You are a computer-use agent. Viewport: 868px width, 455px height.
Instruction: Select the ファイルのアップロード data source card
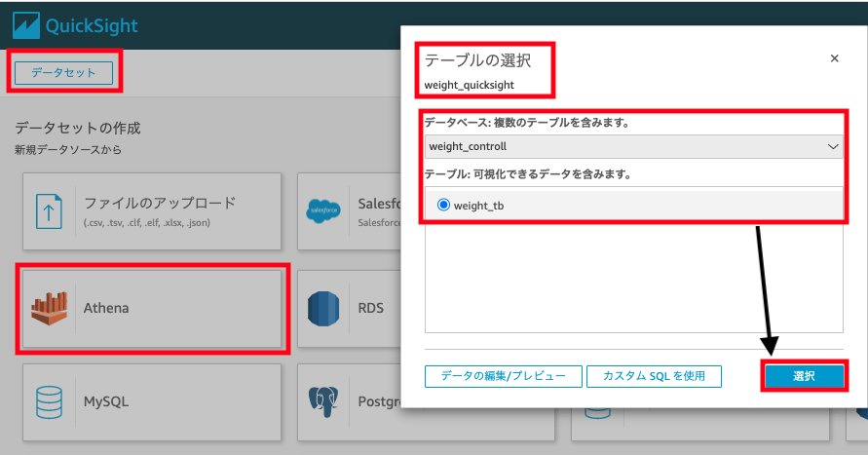tap(152, 211)
